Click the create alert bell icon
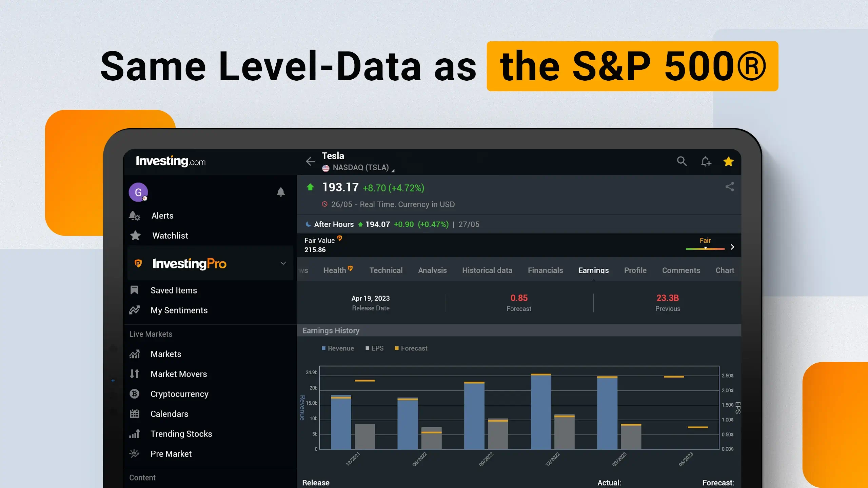Image resolution: width=868 pixels, height=488 pixels. click(706, 162)
